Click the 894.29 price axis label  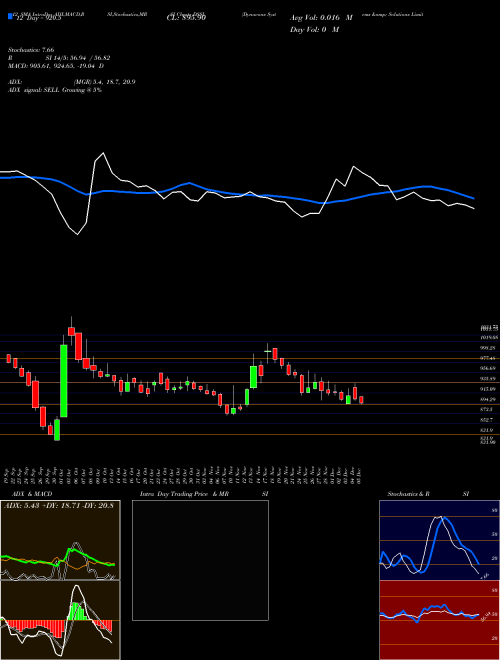pyautogui.click(x=490, y=399)
